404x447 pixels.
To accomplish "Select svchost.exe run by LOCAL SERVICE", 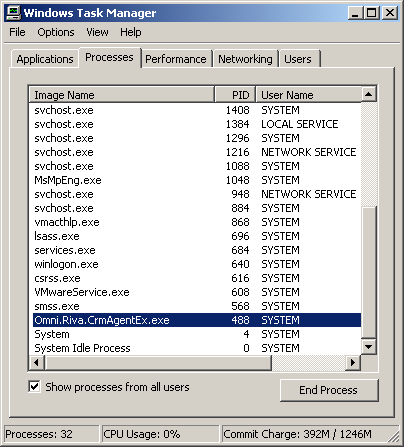I will pos(197,124).
